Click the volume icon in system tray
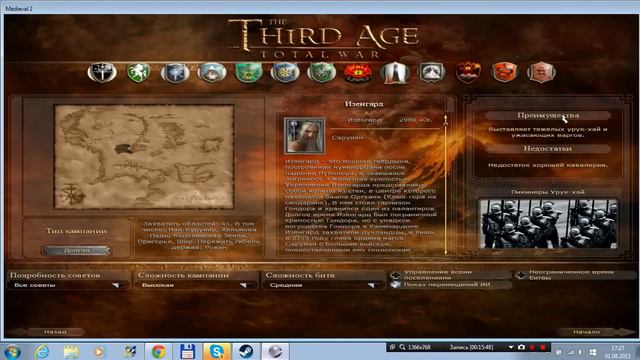The width and height of the screenshot is (640, 360). 581,352
